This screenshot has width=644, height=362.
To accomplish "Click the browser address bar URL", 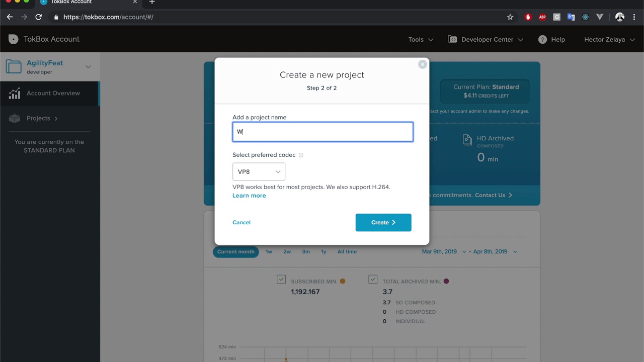I will (108, 17).
